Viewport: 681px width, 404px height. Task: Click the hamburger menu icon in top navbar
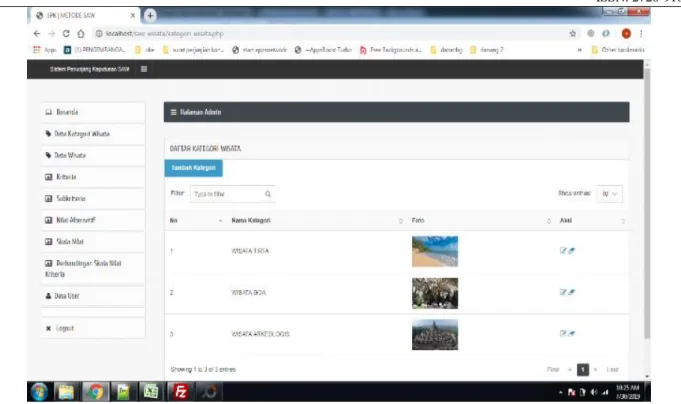[x=144, y=69]
